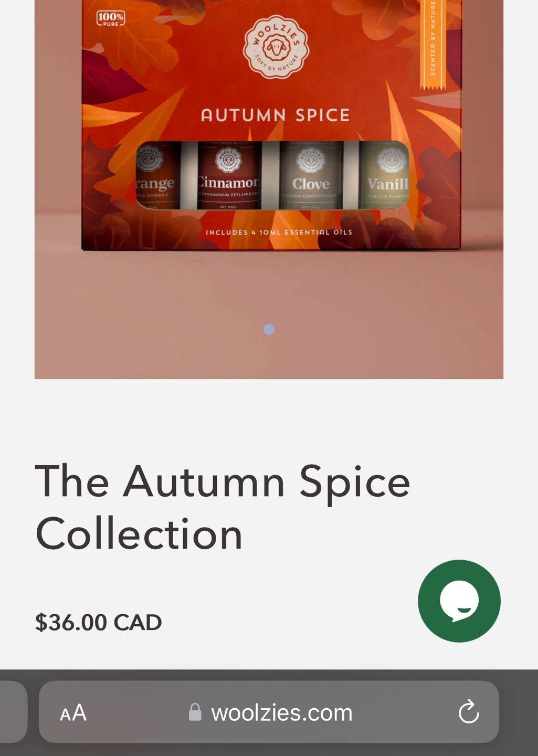Tap the reload page icon
This screenshot has height=756, width=538.
469,712
